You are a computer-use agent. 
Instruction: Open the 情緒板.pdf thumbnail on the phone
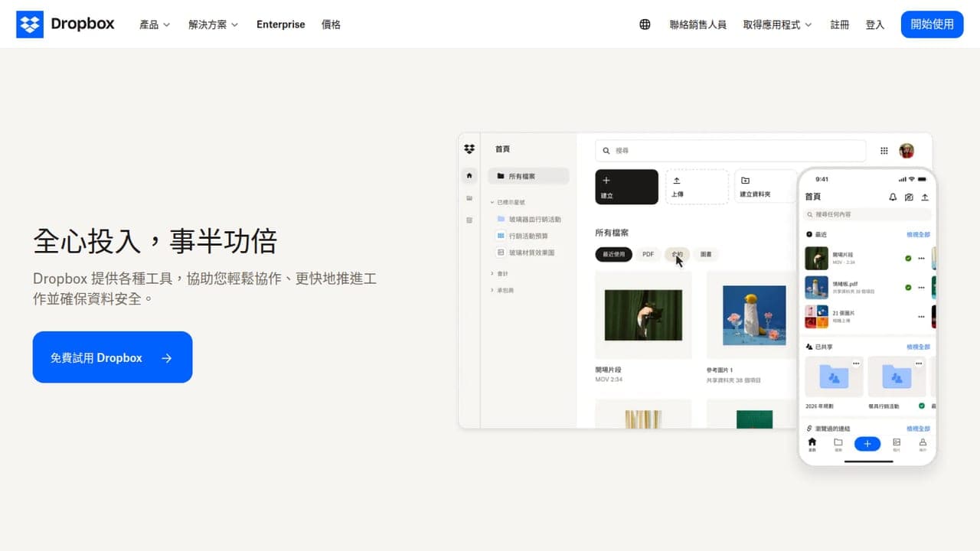[816, 288]
